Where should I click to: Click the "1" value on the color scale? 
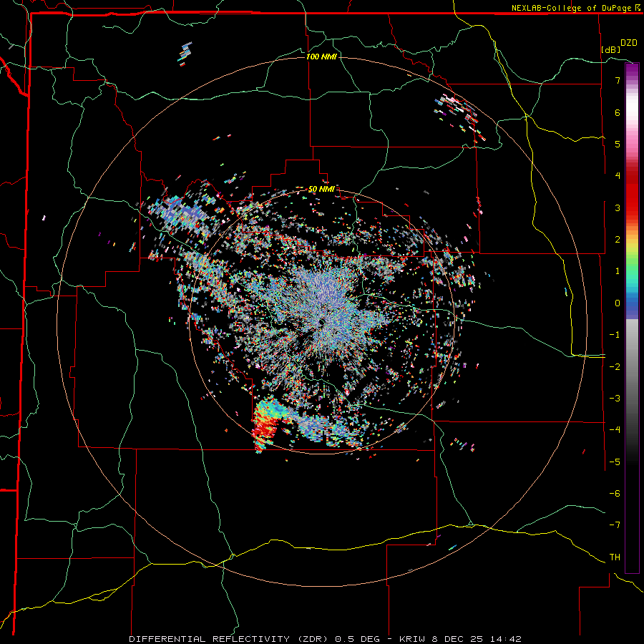point(618,271)
